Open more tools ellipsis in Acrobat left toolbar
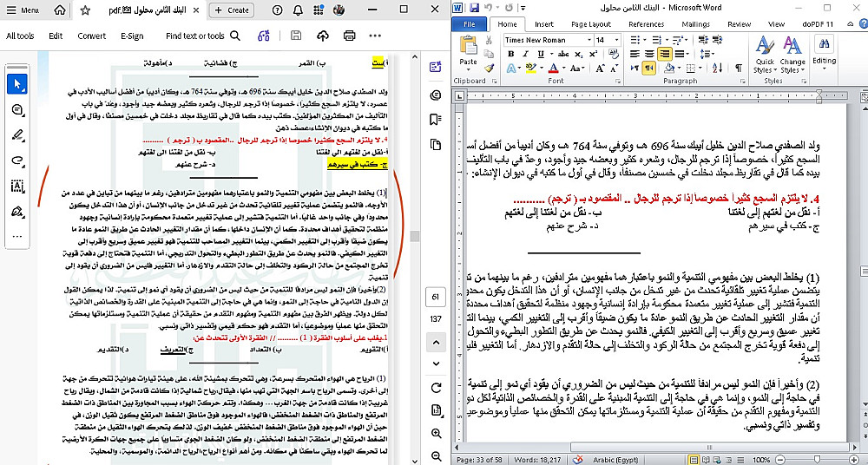 (17, 236)
